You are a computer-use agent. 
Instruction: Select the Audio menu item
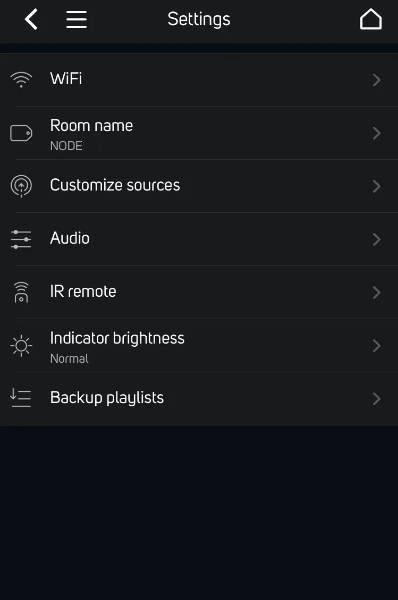(x=199, y=239)
